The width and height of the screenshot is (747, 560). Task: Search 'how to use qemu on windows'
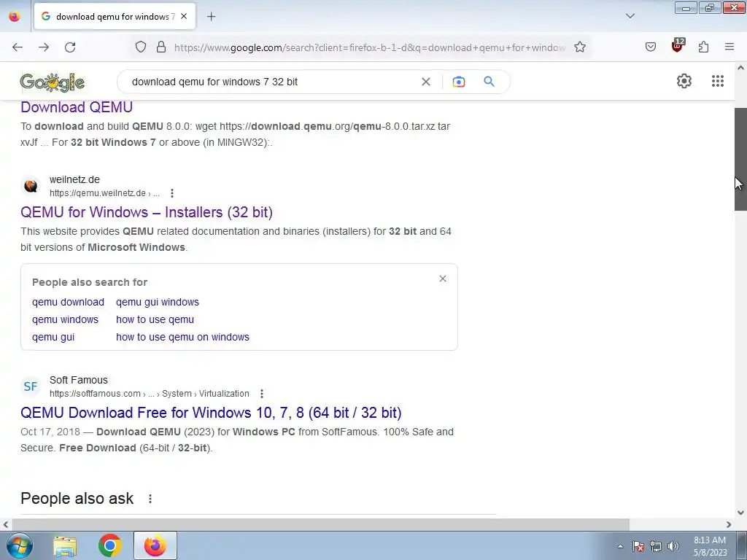point(183,337)
